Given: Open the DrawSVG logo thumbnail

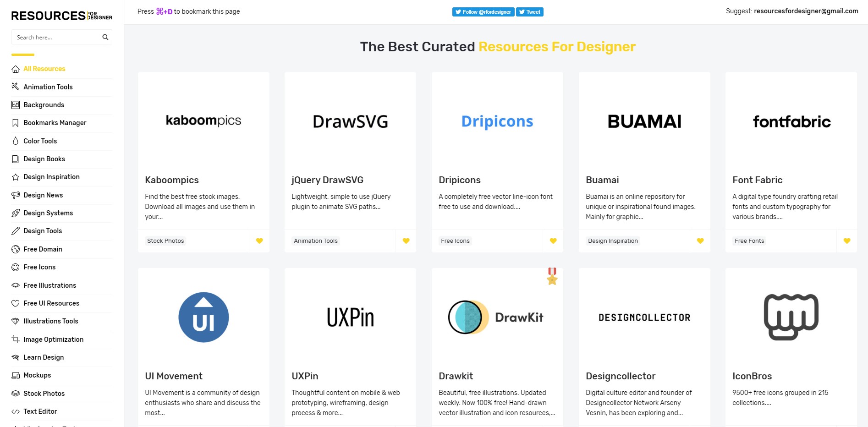Looking at the screenshot, I should [350, 121].
